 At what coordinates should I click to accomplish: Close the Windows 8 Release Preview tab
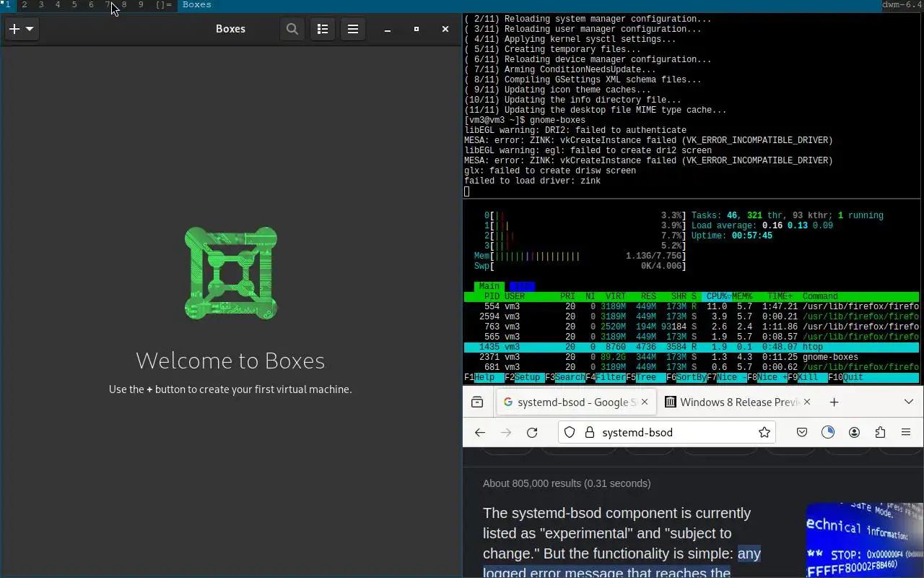(x=807, y=402)
